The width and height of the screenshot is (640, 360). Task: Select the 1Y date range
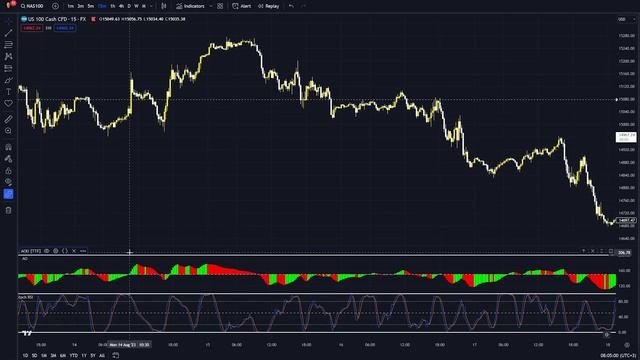click(84, 356)
